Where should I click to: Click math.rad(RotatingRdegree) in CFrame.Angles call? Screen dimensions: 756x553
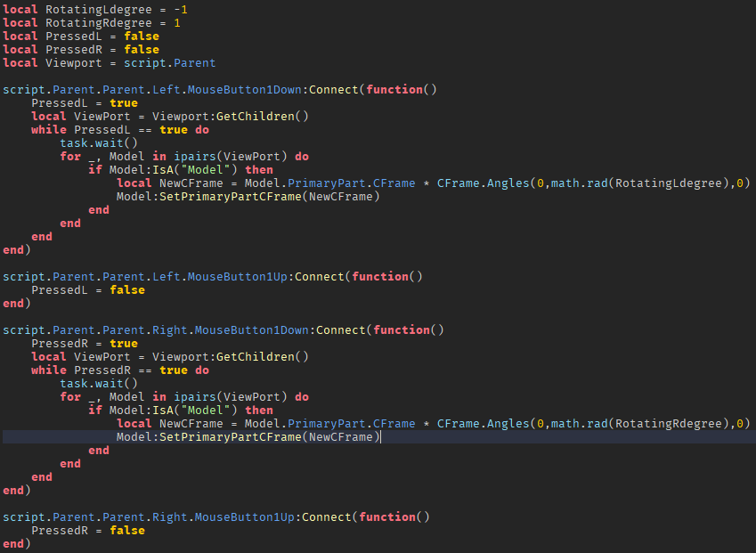[x=639, y=424]
